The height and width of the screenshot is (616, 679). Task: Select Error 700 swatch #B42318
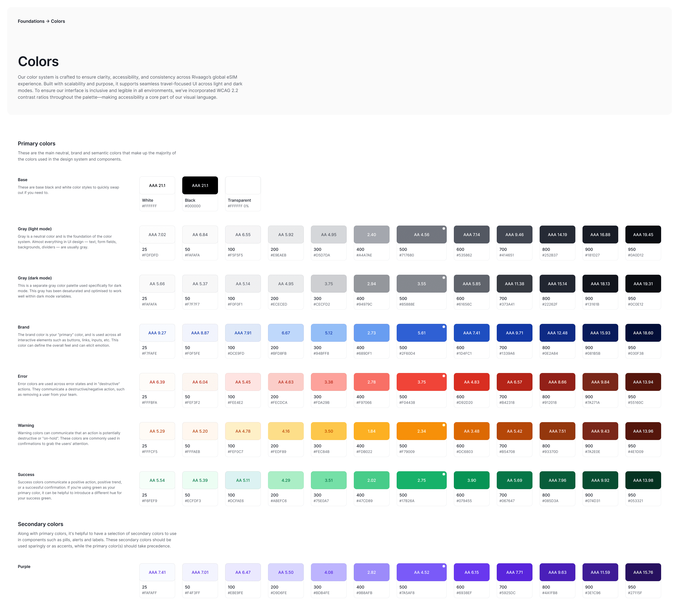tap(514, 382)
